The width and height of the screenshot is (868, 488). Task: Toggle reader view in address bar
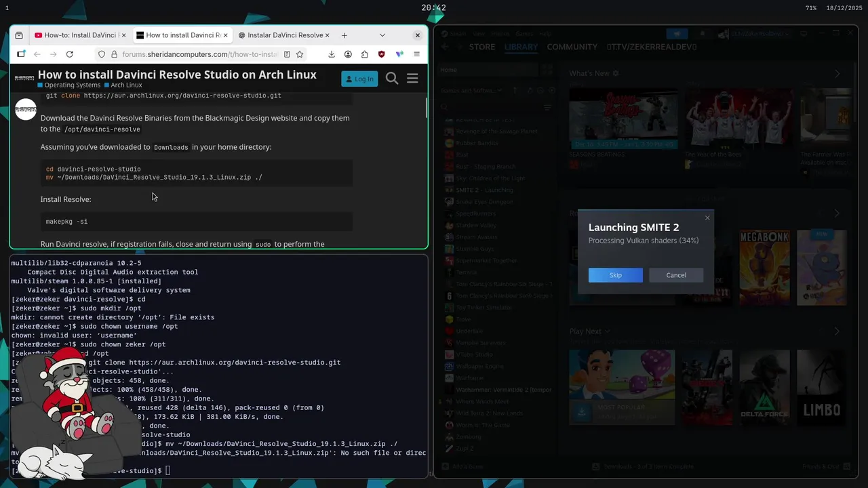(287, 54)
